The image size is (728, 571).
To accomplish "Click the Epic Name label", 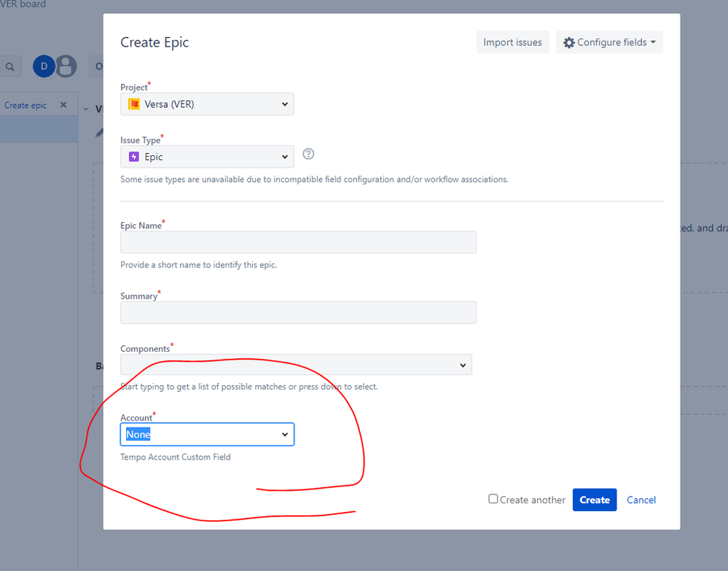I will [141, 226].
